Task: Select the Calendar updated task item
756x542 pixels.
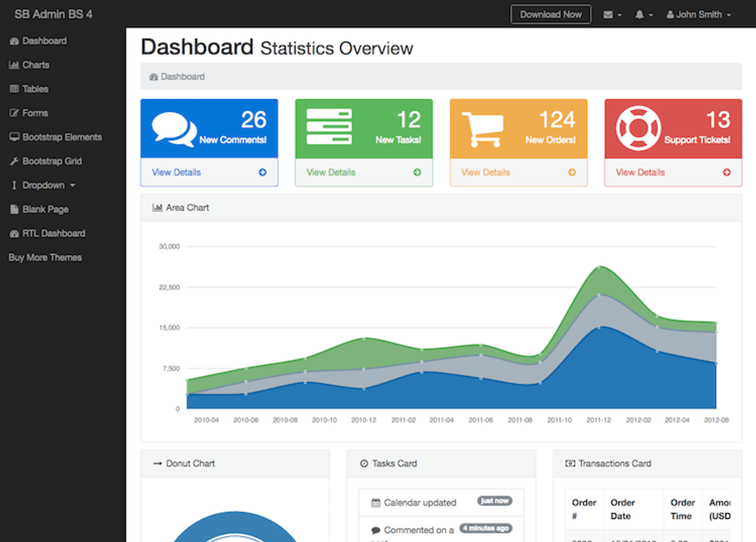Action: (x=441, y=502)
